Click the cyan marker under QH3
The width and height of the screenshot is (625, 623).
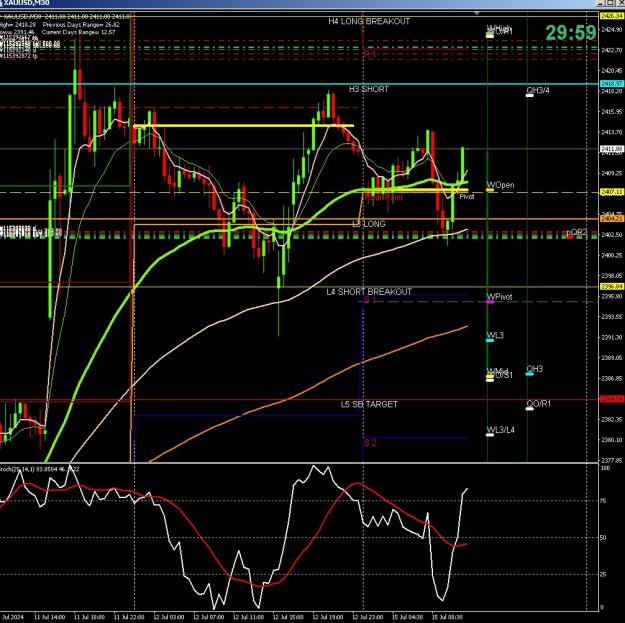(x=530, y=374)
